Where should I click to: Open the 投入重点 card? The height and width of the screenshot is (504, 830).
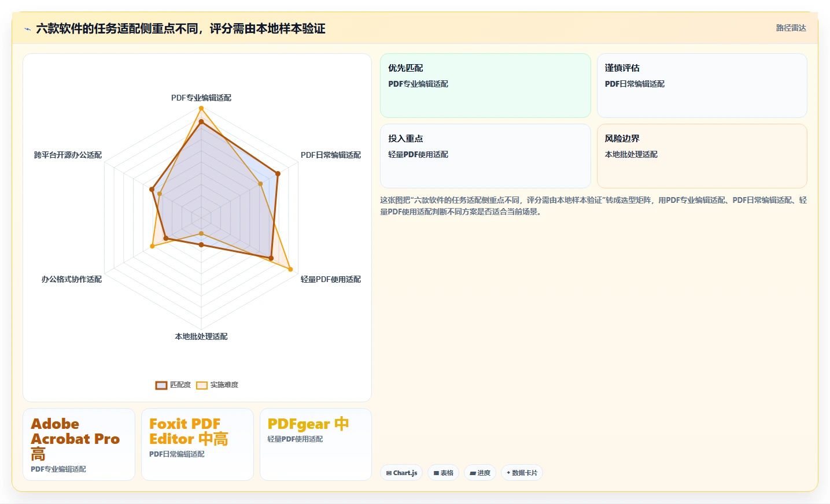(485, 156)
